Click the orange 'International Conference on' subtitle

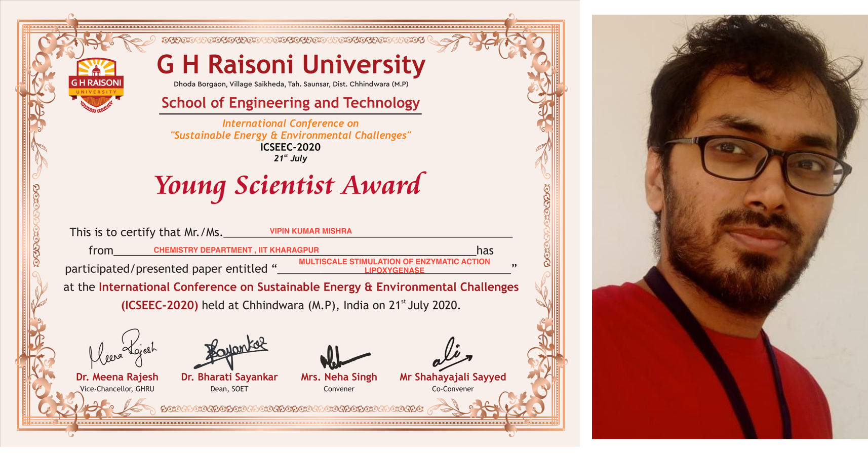[290, 123]
